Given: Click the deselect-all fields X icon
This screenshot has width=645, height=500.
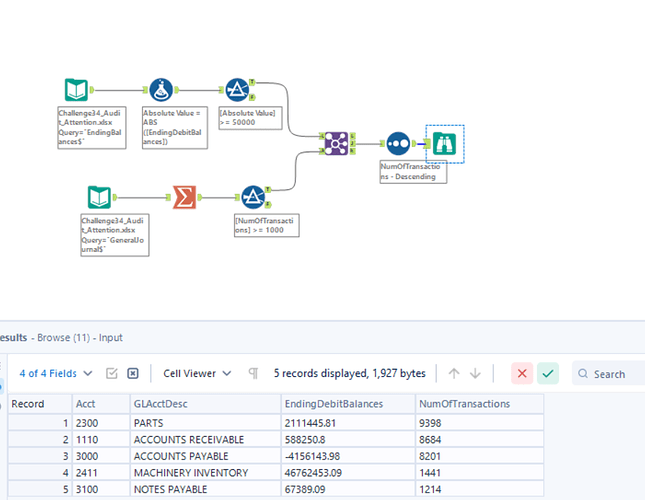Looking at the screenshot, I should [132, 373].
